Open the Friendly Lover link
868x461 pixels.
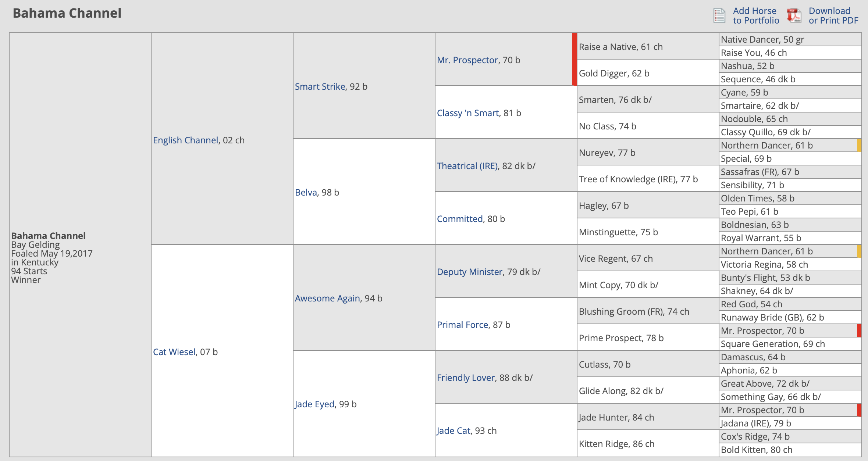tap(466, 378)
